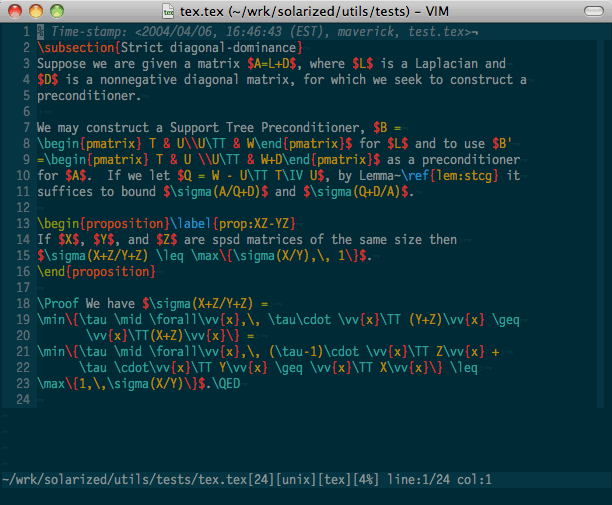
Task: Click the tex.tex document icon in title bar
Action: point(170,10)
